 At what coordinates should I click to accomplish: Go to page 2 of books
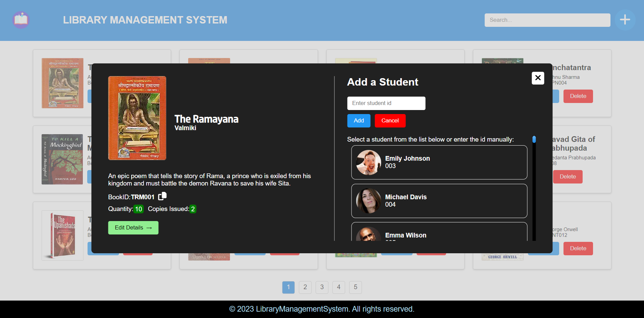tap(305, 287)
